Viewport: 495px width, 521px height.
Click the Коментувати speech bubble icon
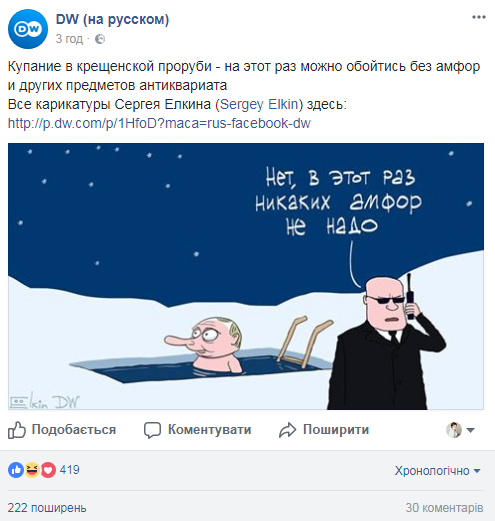tap(152, 430)
